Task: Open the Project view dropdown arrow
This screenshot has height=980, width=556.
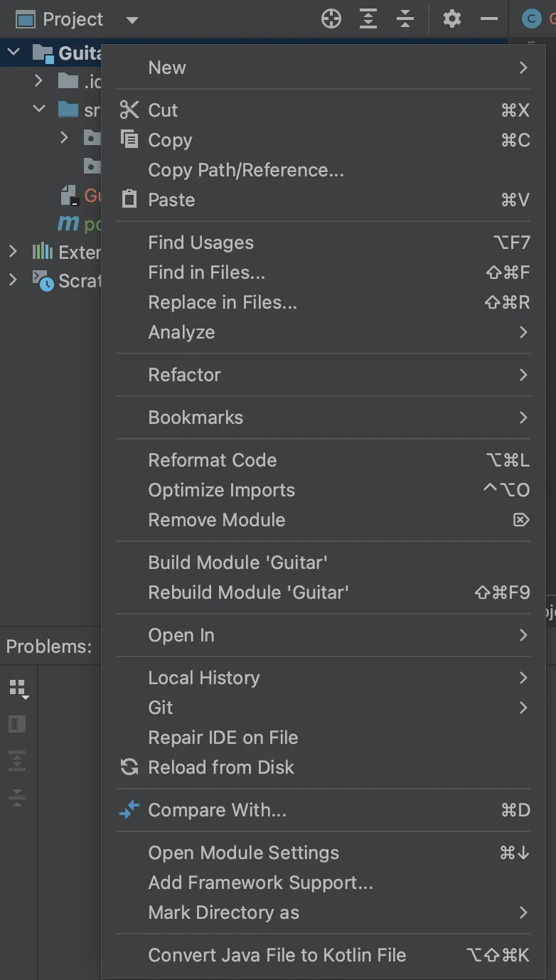Action: 132,21
